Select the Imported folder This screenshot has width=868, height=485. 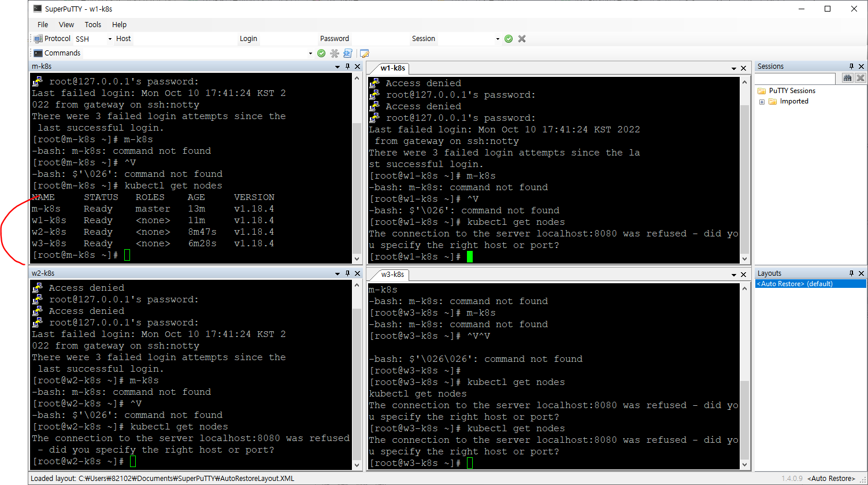point(794,101)
